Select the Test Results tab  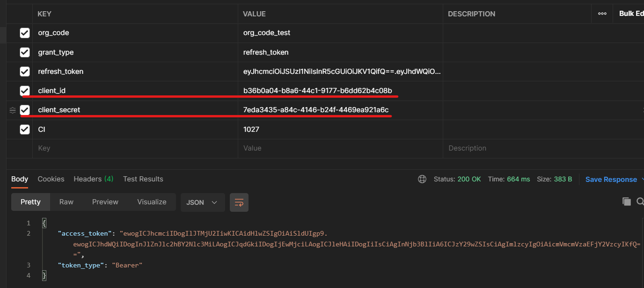[x=143, y=179]
